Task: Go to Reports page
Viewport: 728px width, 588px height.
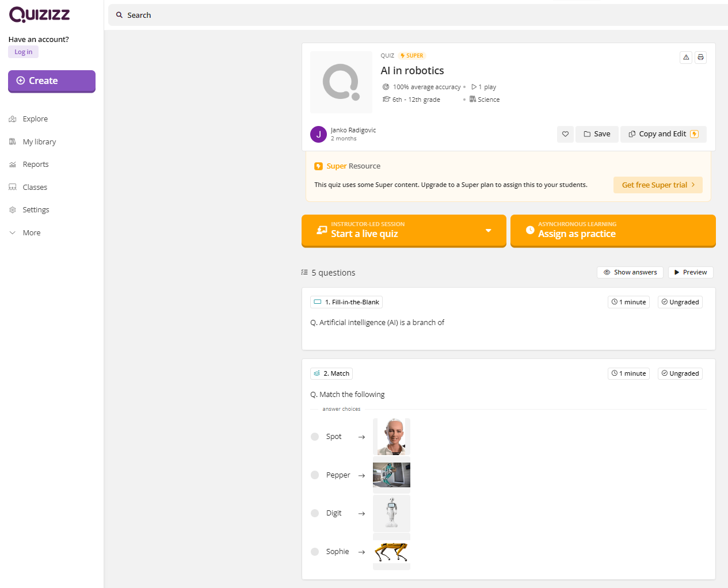Action: (x=36, y=165)
